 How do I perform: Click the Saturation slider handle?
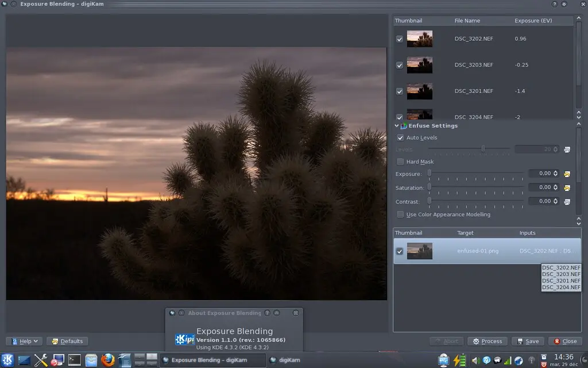[430, 187]
